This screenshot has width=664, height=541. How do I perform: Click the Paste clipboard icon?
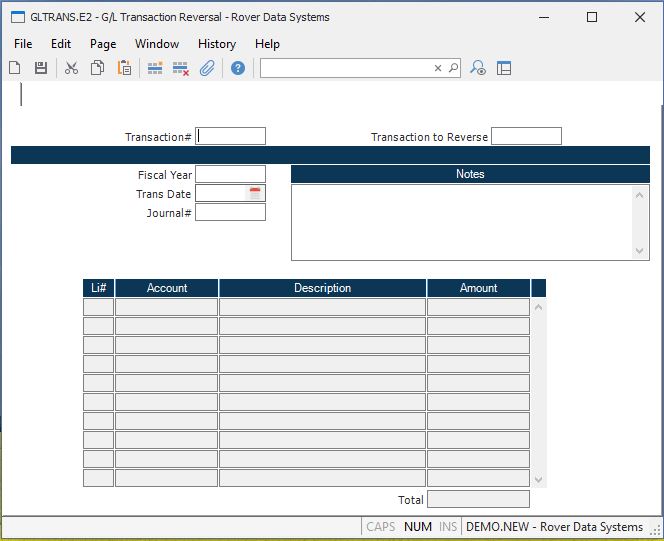(124, 68)
